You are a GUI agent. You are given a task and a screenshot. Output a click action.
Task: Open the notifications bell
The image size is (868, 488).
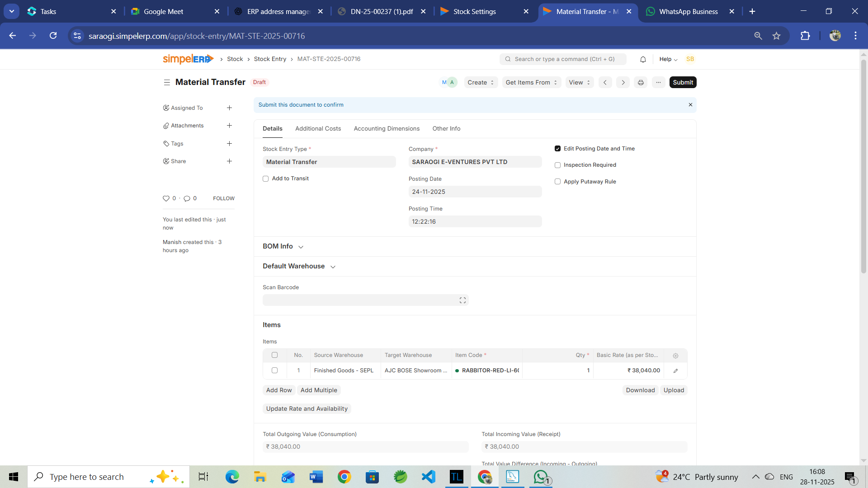[643, 59]
